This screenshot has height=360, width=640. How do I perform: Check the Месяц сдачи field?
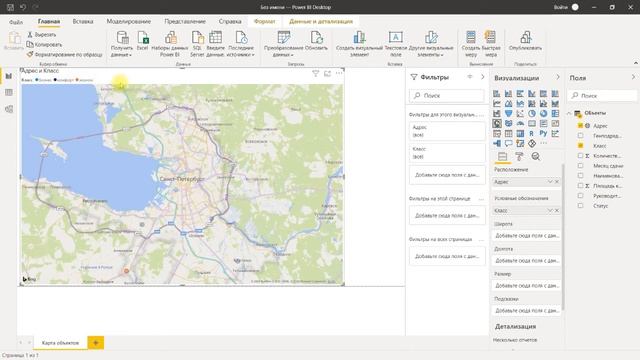pyautogui.click(x=580, y=166)
